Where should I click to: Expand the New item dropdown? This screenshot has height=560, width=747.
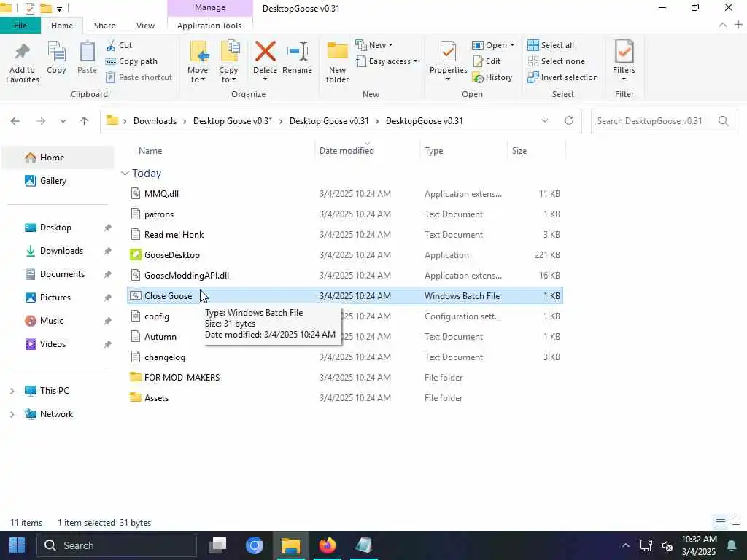pyautogui.click(x=374, y=45)
